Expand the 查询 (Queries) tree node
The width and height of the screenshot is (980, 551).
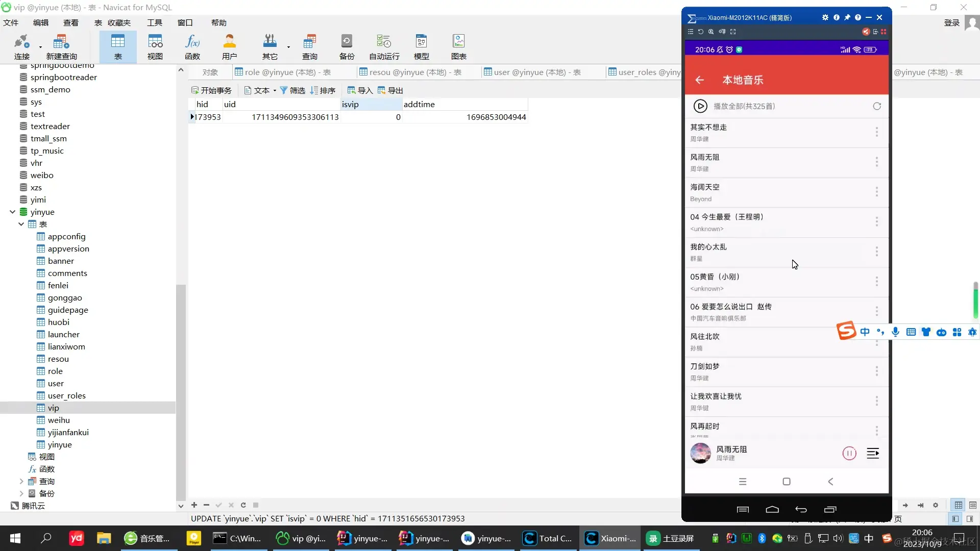coord(21,481)
